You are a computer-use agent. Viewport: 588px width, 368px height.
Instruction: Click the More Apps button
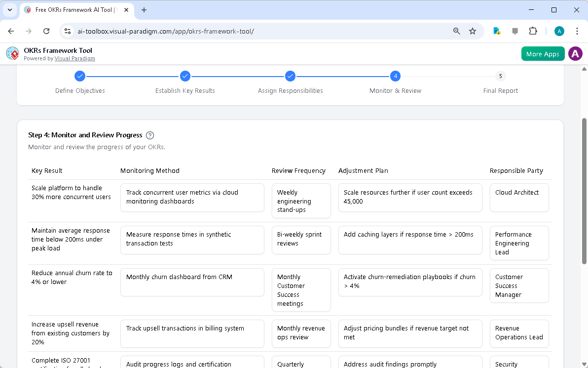(x=543, y=53)
